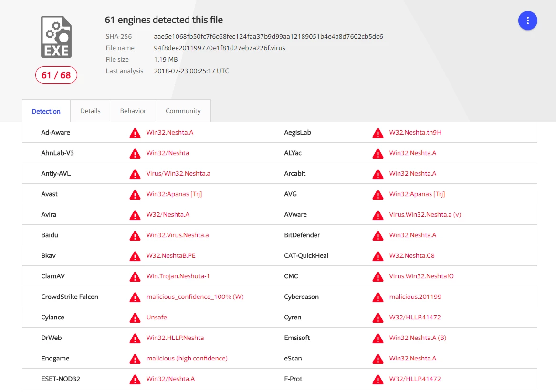Screen dimensions: 556x392
Task: Open the Behavior tab
Action: tap(133, 111)
